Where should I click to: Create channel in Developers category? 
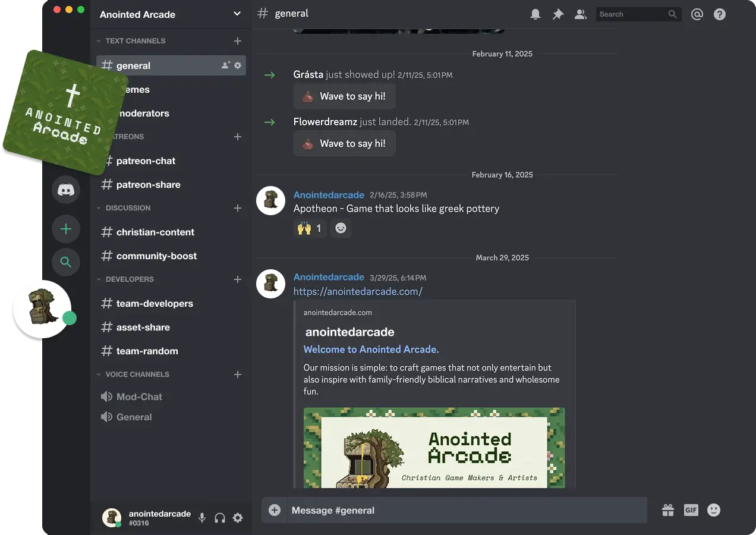(x=238, y=279)
